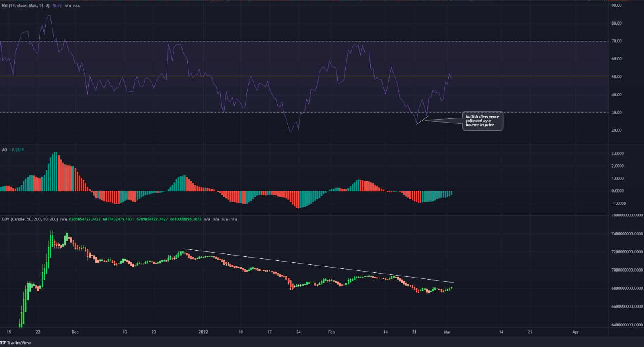Click the 70.00 label on RSI scale
The height and width of the screenshot is (347, 644).
click(x=616, y=41)
